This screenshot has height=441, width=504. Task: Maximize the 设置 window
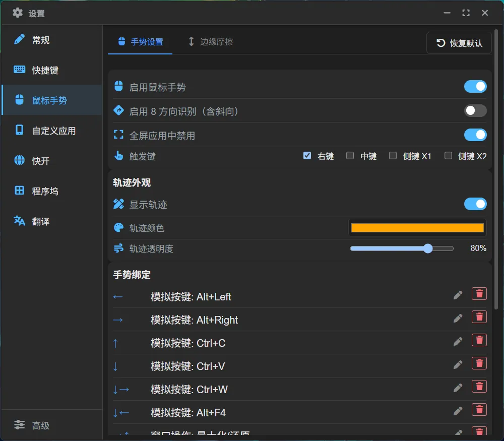click(466, 13)
